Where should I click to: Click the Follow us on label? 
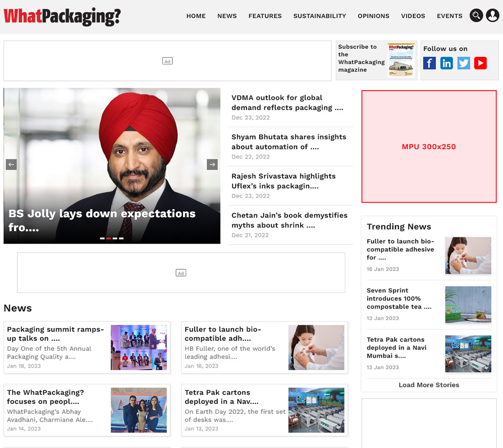click(x=445, y=49)
